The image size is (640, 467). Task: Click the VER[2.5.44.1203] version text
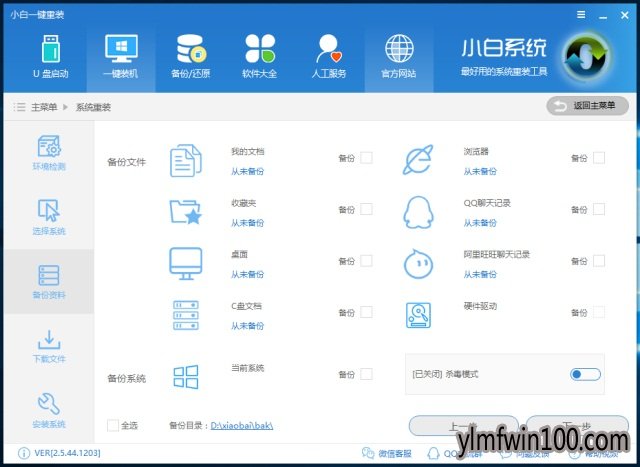pos(67,453)
